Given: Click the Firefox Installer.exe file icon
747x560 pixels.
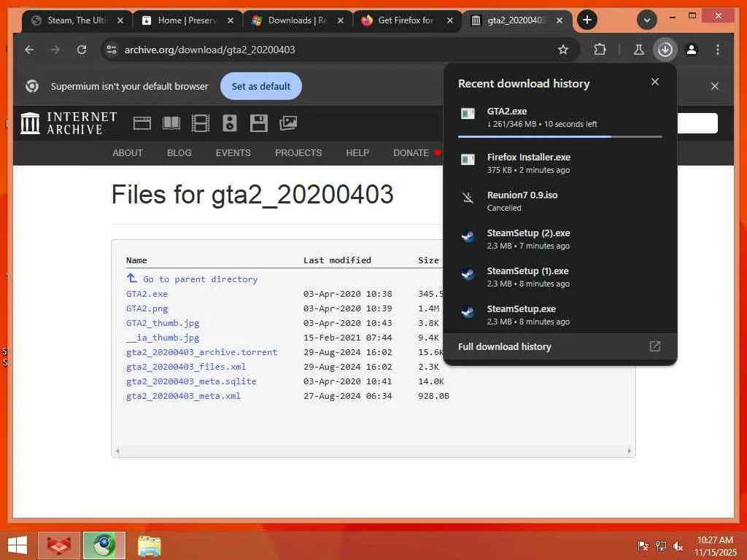Looking at the screenshot, I should (468, 160).
